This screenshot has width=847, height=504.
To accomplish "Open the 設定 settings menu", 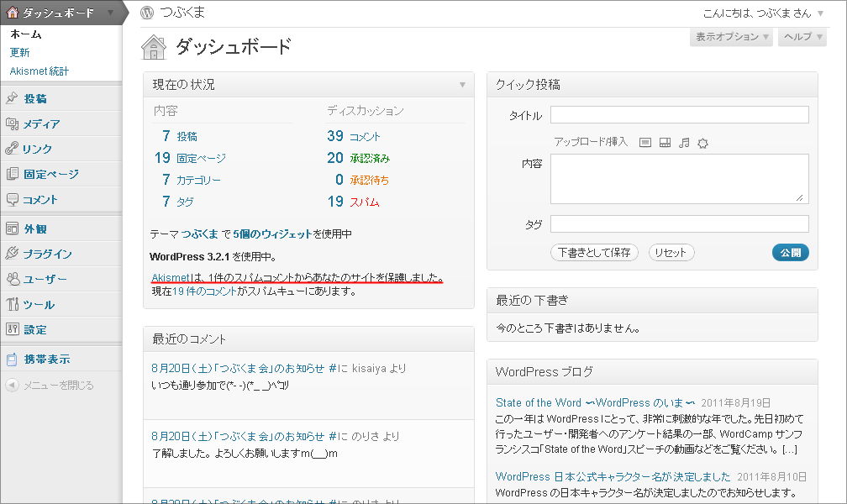I will [35, 329].
